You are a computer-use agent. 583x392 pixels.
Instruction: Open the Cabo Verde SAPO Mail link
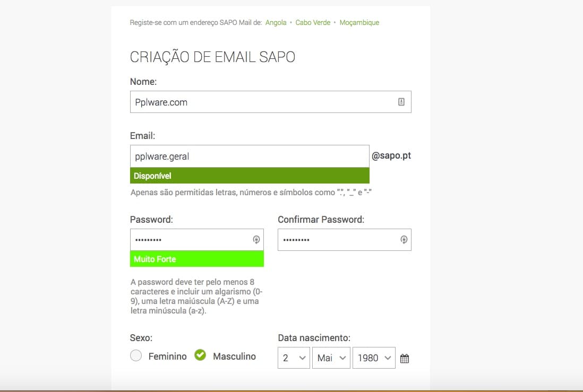(313, 22)
